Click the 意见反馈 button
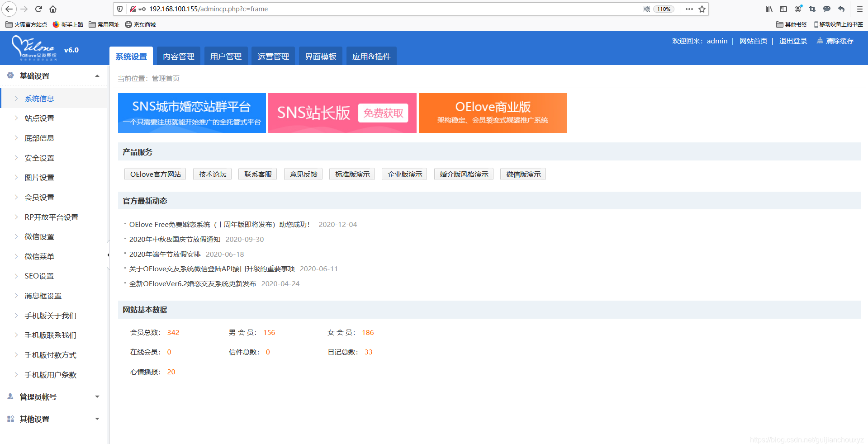Viewport: 868px width, 448px height. tap(304, 174)
